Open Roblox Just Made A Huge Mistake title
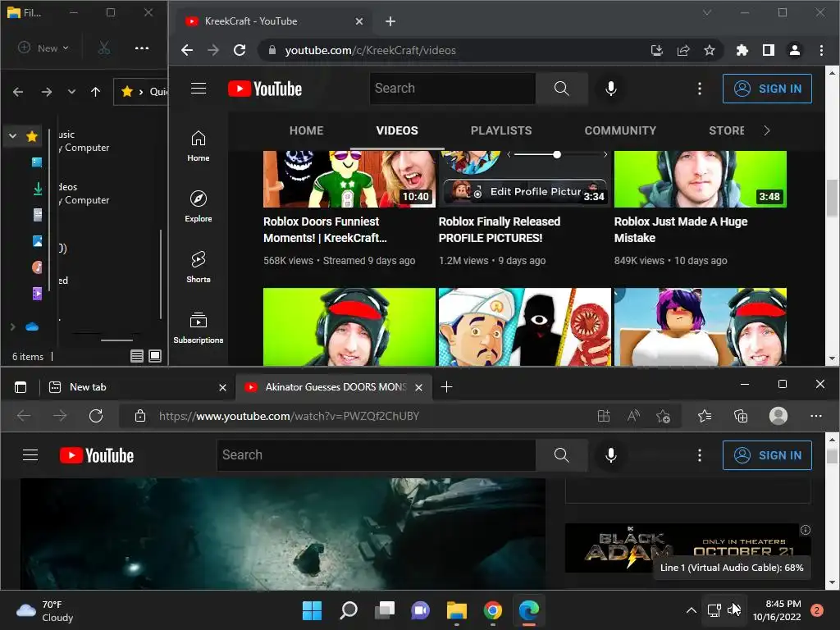This screenshot has height=630, width=840. pos(680,230)
